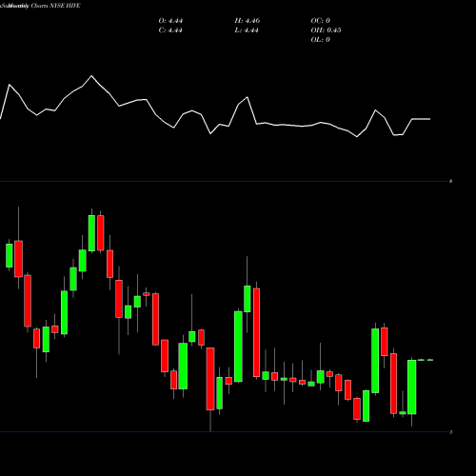The width and height of the screenshot is (476, 476).
Task: Click the 'O: 4.44' open price value
Action: coord(170,21)
